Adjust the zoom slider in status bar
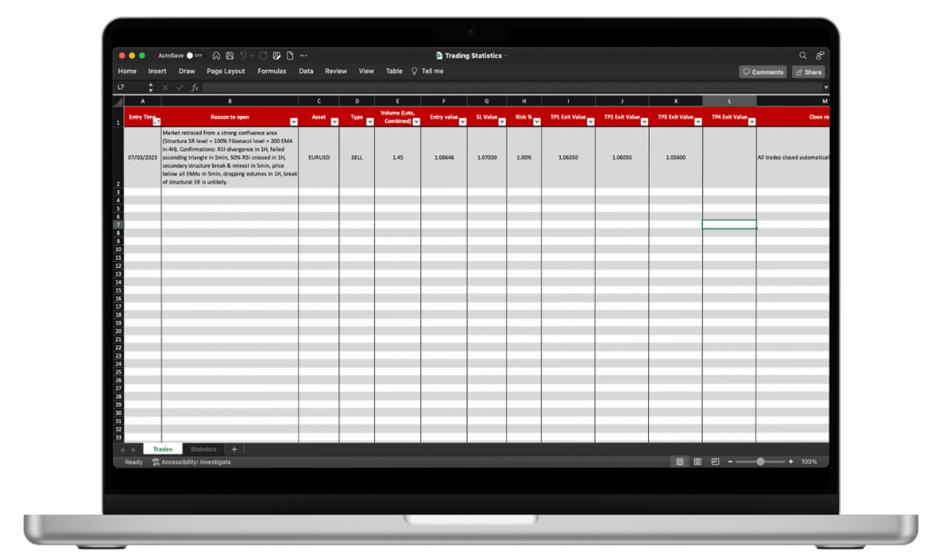 pos(761,461)
